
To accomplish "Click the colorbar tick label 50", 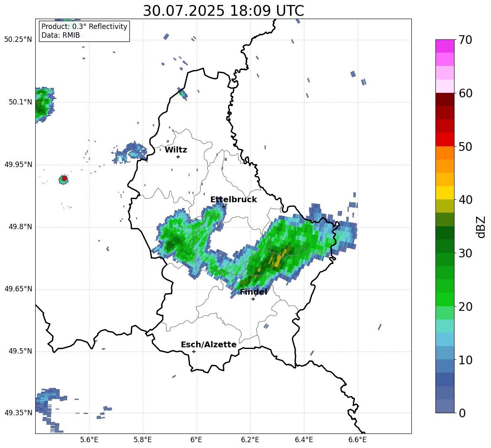I will click(465, 146).
